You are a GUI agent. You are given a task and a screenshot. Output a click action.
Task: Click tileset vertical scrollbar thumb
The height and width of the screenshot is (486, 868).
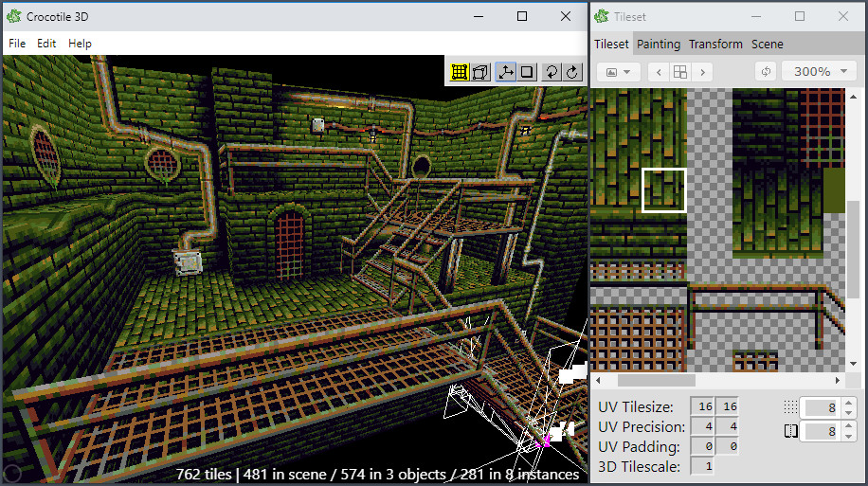point(853,249)
